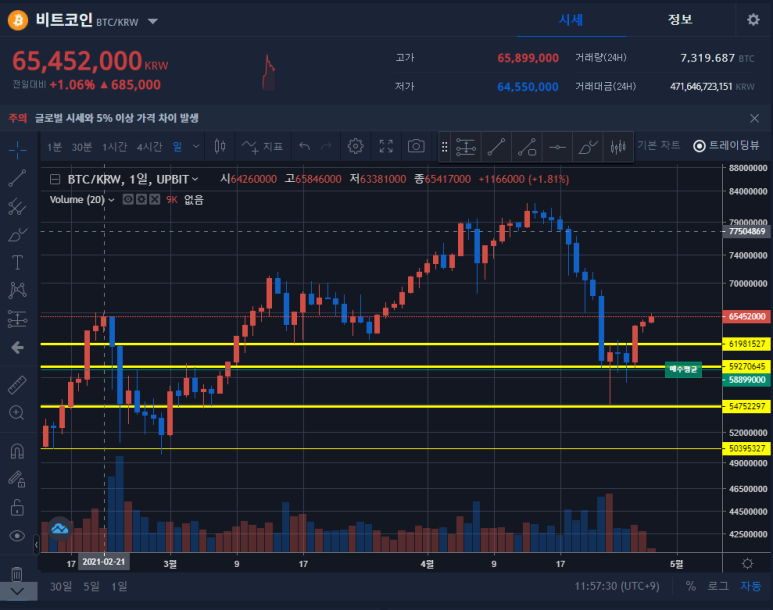773x610 pixels.
Task: Click the 61981527 yellow price line label
Action: point(747,344)
